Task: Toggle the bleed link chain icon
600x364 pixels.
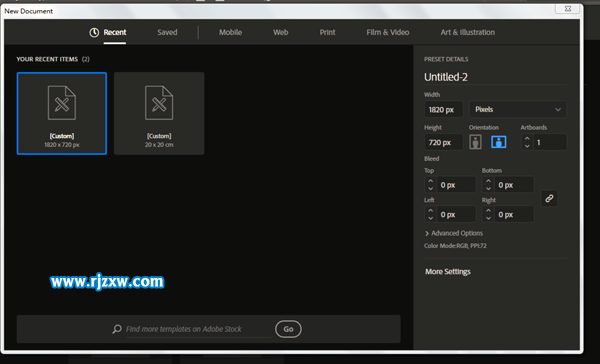Action: pyautogui.click(x=549, y=198)
